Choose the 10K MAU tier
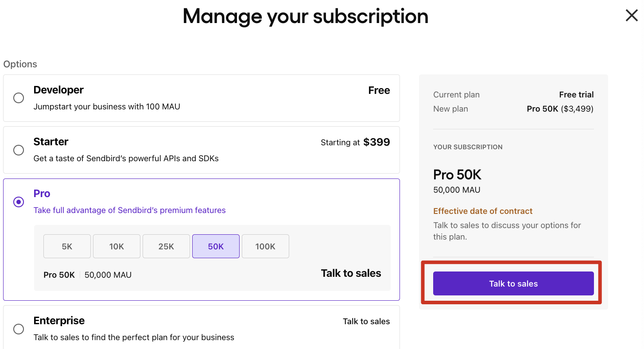644x349 pixels. coord(116,246)
